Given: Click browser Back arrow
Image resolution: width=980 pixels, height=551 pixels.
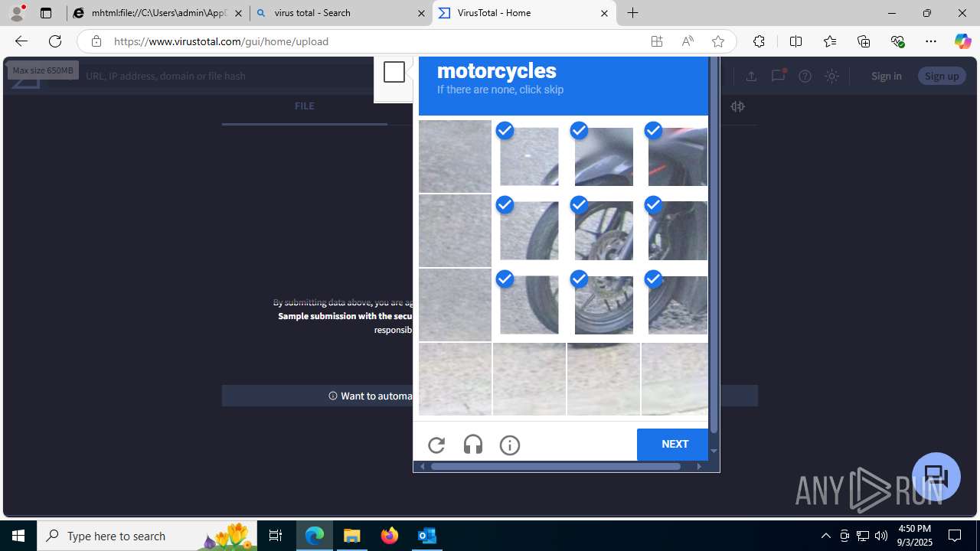Looking at the screenshot, I should pos(21,41).
